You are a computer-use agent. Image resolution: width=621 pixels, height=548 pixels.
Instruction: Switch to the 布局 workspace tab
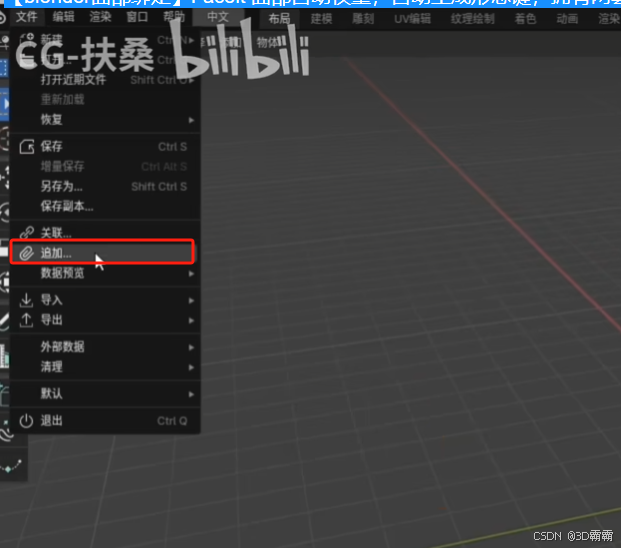[x=279, y=18]
